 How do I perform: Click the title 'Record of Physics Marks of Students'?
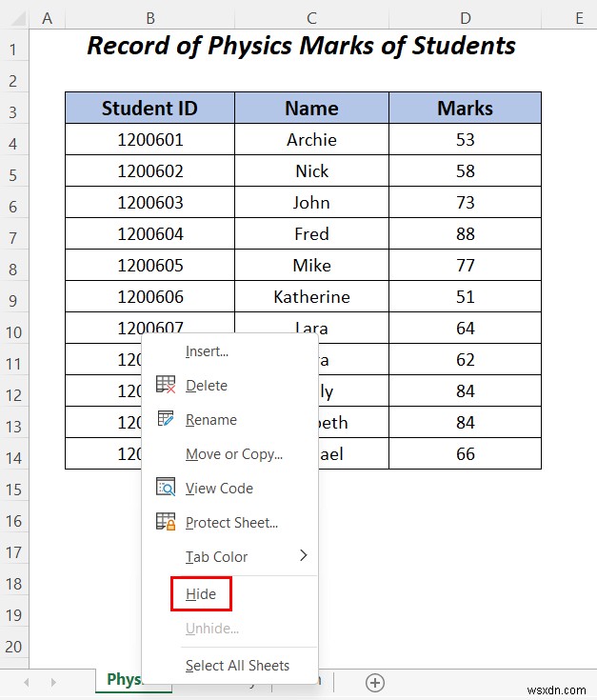(301, 46)
